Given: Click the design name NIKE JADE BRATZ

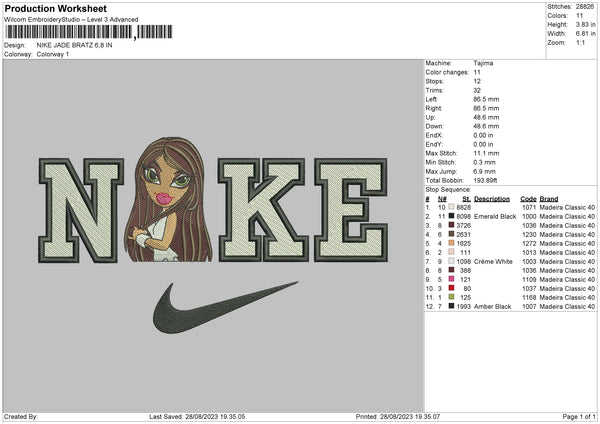Looking at the screenshot, I should (x=74, y=46).
